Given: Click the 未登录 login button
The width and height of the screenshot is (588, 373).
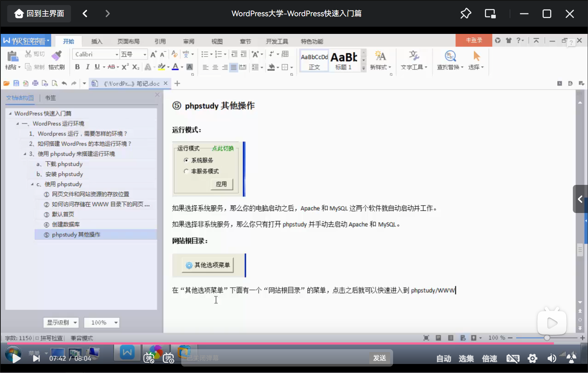Looking at the screenshot, I should (x=474, y=40).
